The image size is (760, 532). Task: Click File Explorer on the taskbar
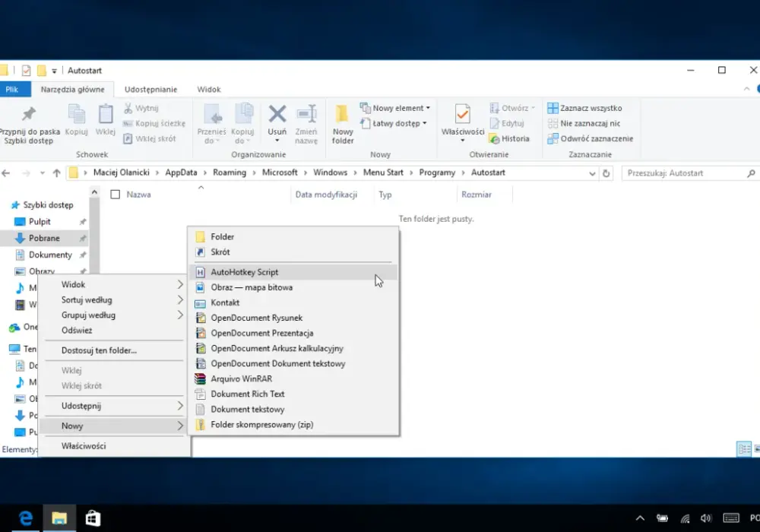pyautogui.click(x=59, y=518)
